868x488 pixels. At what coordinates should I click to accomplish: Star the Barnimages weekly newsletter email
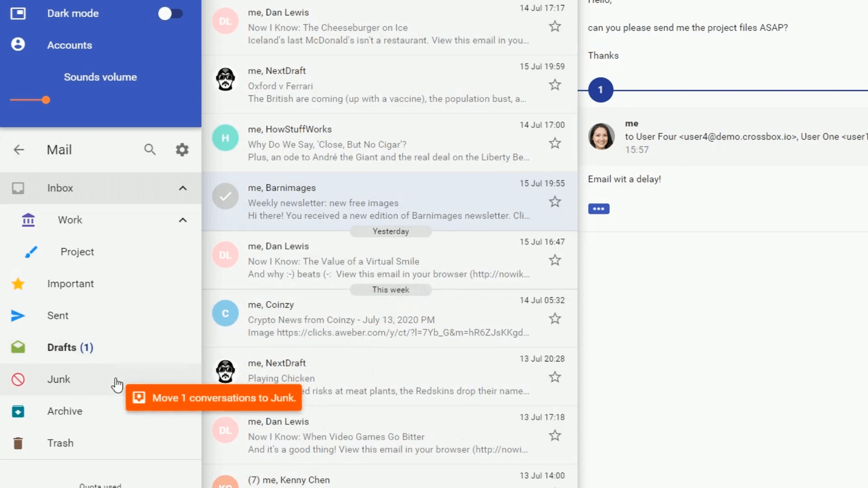(x=555, y=202)
